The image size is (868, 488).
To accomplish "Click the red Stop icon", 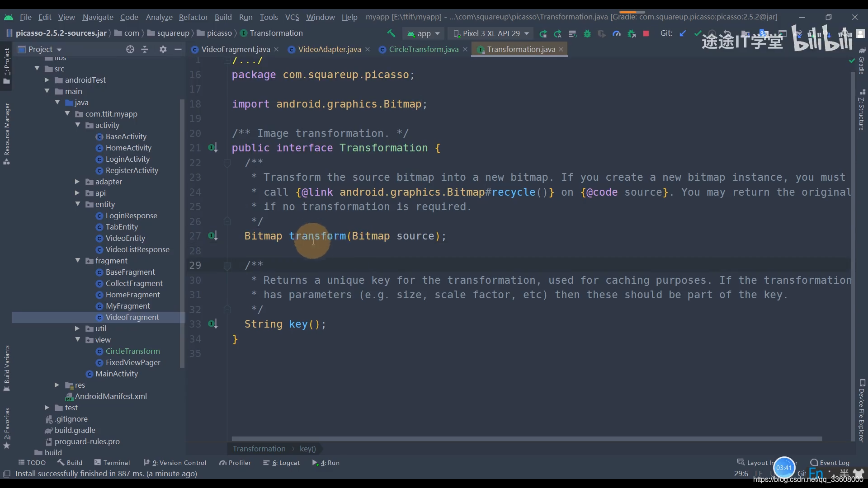I will (x=646, y=33).
